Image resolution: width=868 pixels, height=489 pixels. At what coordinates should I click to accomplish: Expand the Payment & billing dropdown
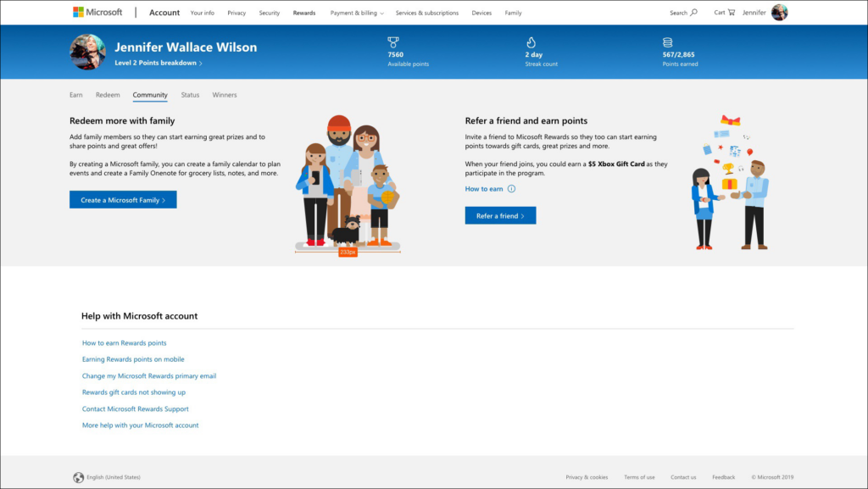357,13
